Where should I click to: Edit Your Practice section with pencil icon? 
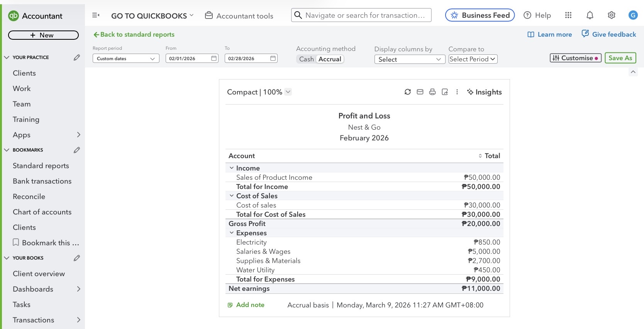77,57
